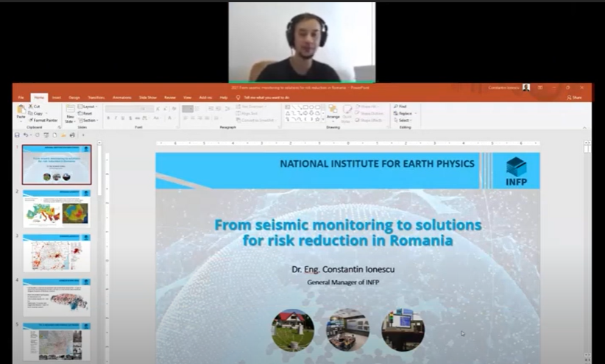The width and height of the screenshot is (605, 364).
Task: Open Customize Quick Access Toolbar dropdown
Action: (x=83, y=135)
